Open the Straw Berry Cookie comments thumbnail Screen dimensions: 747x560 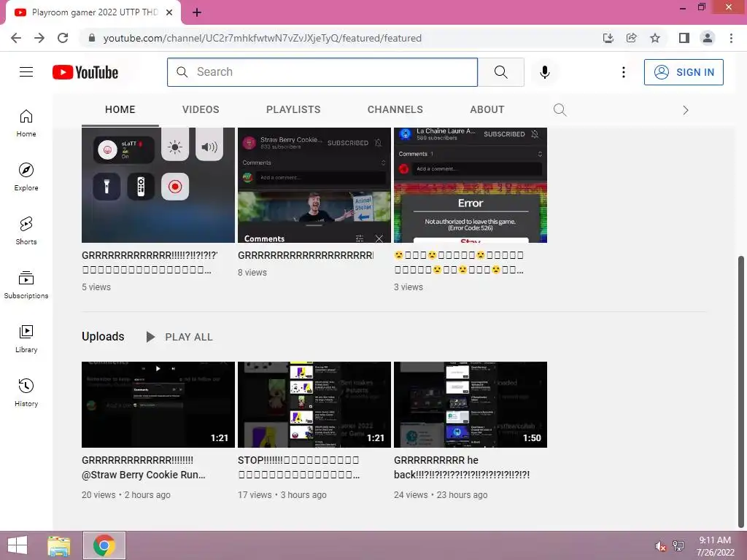tap(314, 185)
